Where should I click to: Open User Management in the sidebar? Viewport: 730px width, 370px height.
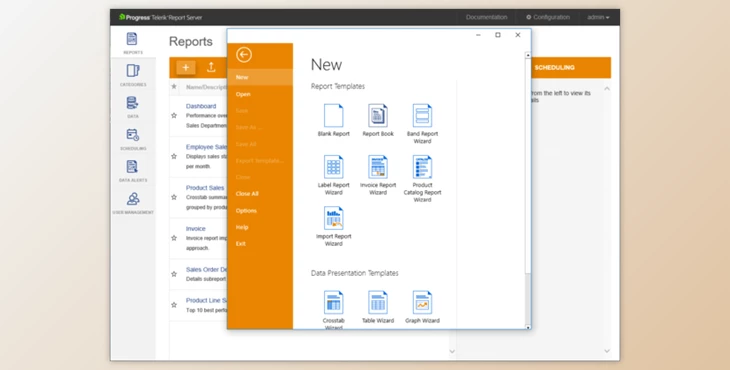coord(133,203)
